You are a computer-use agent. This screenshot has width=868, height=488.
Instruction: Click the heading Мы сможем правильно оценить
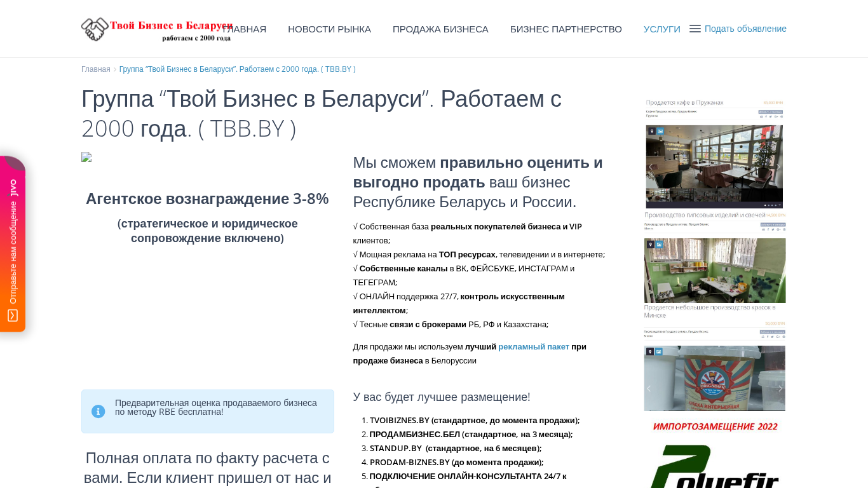(478, 182)
